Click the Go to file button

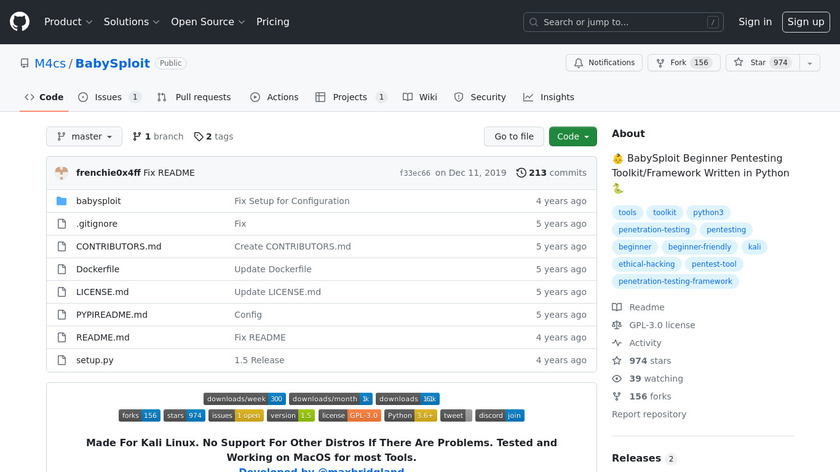(x=514, y=137)
